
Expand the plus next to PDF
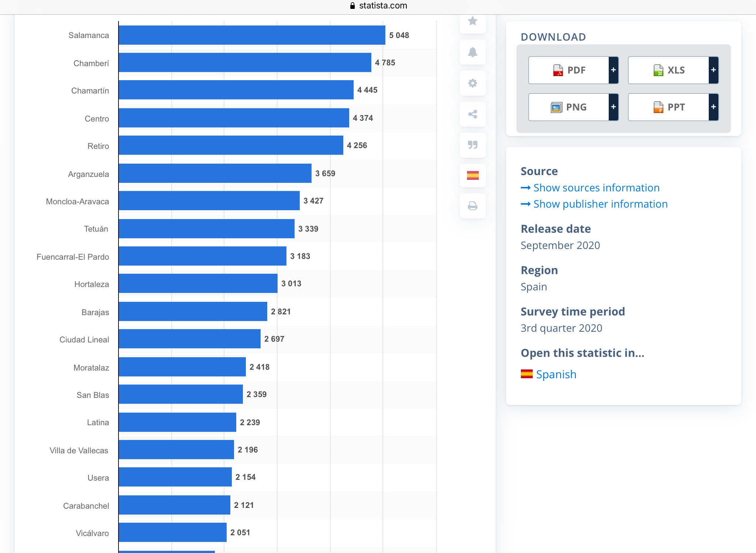coord(613,70)
